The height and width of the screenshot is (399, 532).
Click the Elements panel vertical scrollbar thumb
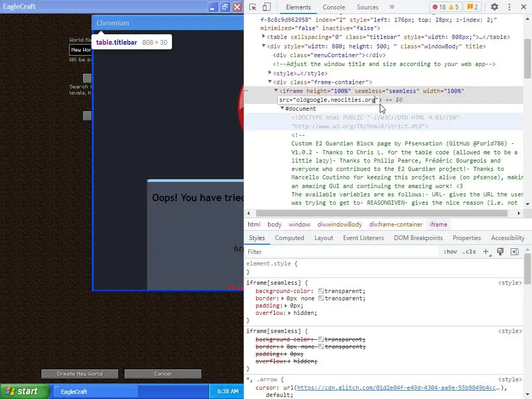click(x=528, y=58)
